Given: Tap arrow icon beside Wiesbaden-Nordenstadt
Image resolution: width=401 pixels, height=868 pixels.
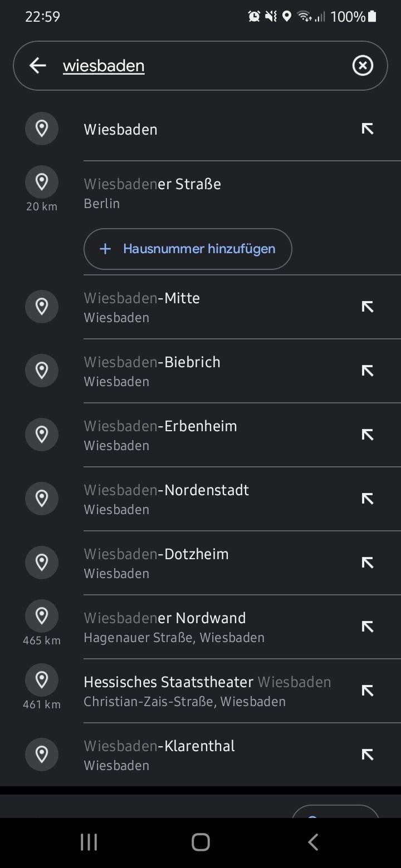Looking at the screenshot, I should coord(367,499).
